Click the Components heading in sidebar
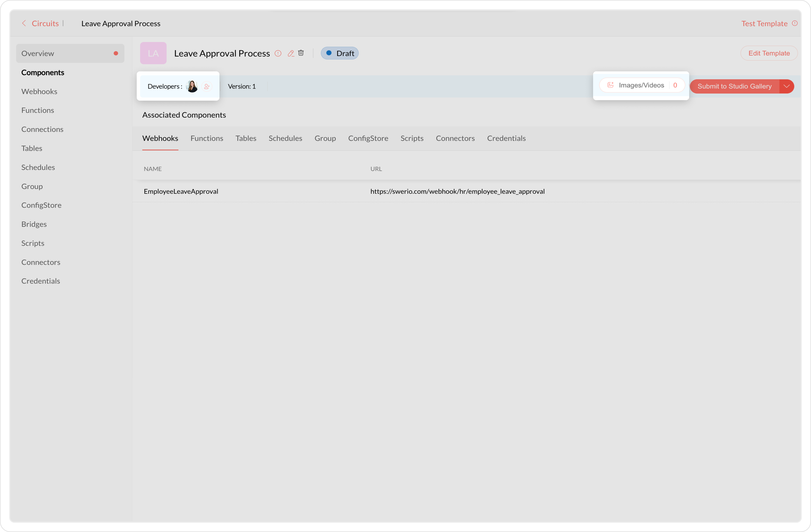Image resolution: width=811 pixels, height=532 pixels. point(43,73)
